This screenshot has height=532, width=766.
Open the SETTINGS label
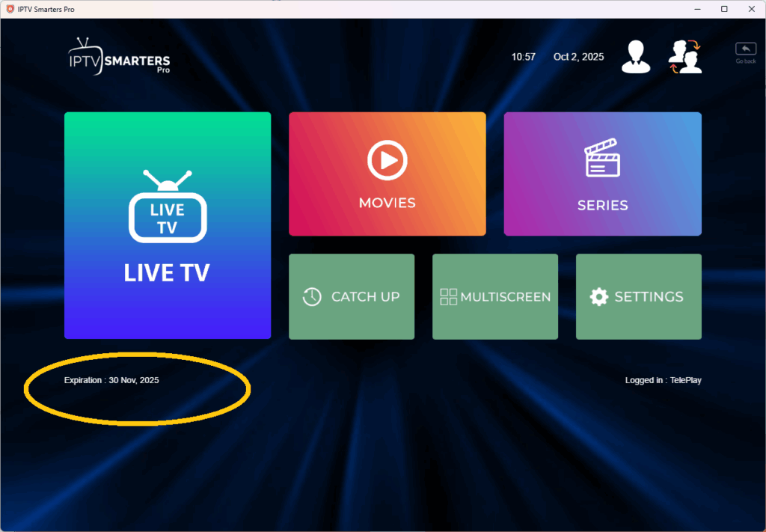649,297
